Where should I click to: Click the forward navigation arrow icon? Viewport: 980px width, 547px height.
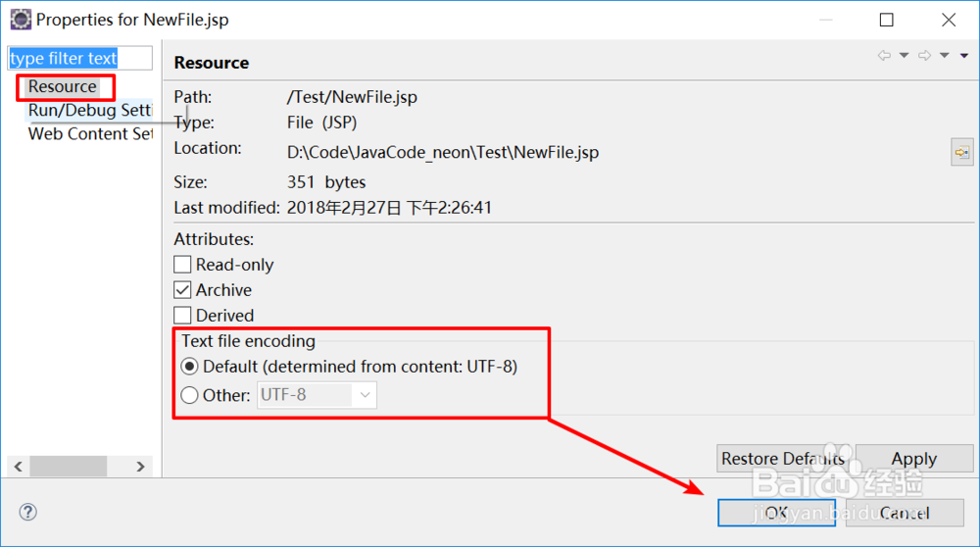924,56
